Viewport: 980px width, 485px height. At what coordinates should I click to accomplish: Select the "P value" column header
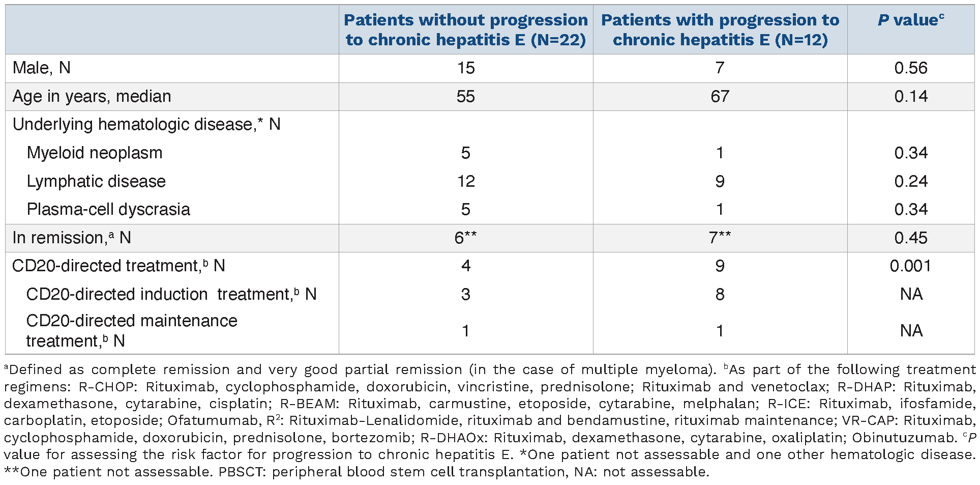coord(910,20)
